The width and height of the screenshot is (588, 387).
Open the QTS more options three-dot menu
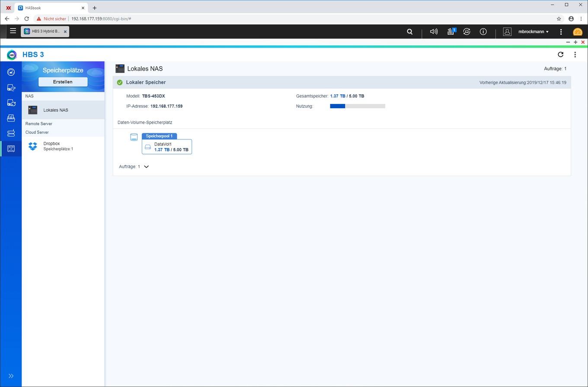pos(561,32)
